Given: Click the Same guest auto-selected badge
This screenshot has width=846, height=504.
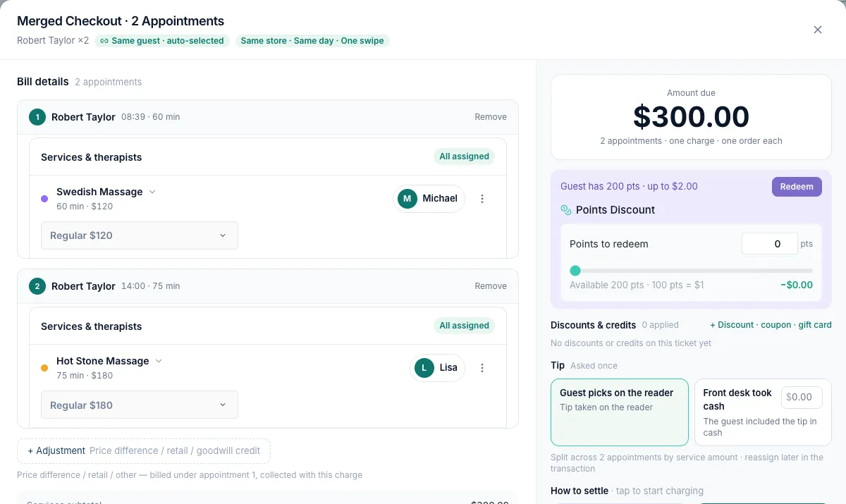Looking at the screenshot, I should [x=162, y=41].
